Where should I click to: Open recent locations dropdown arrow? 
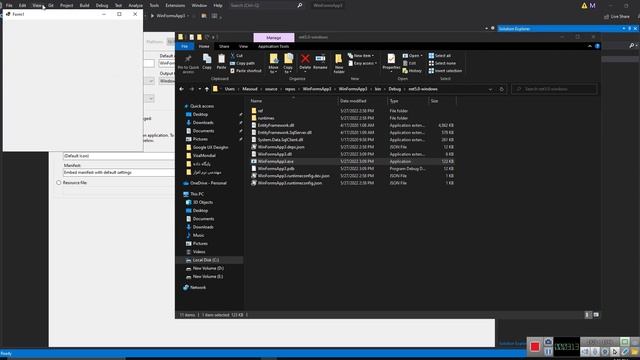click(200, 89)
